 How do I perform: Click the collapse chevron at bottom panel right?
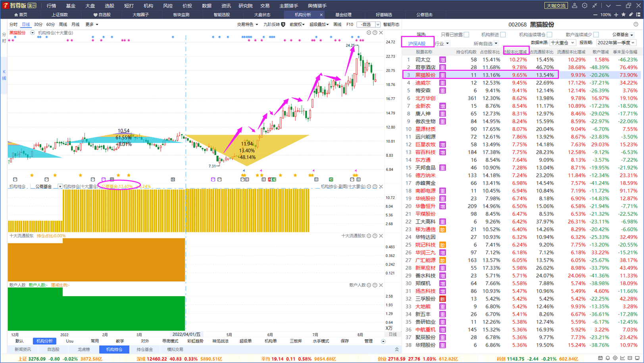coord(397,349)
